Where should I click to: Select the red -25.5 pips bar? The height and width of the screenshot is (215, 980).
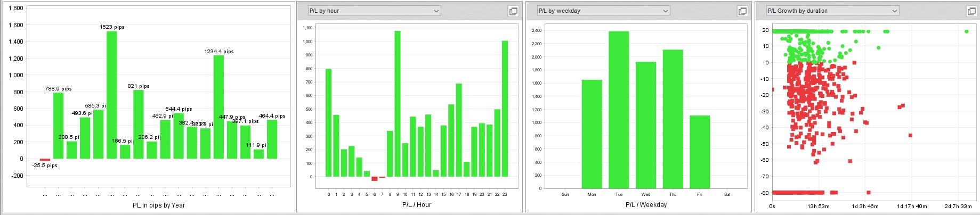[45, 160]
